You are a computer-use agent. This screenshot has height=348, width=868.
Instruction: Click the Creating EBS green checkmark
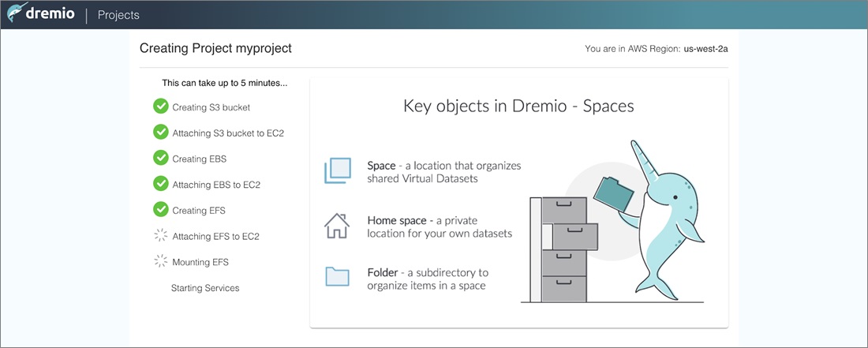click(x=160, y=158)
